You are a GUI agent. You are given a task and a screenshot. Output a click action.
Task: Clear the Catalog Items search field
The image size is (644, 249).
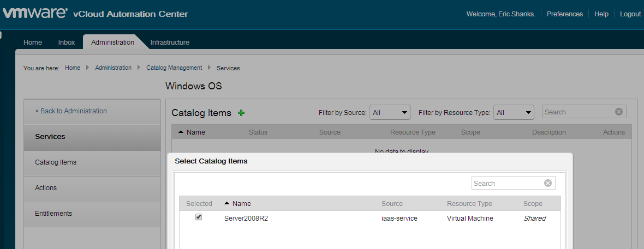tap(618, 112)
